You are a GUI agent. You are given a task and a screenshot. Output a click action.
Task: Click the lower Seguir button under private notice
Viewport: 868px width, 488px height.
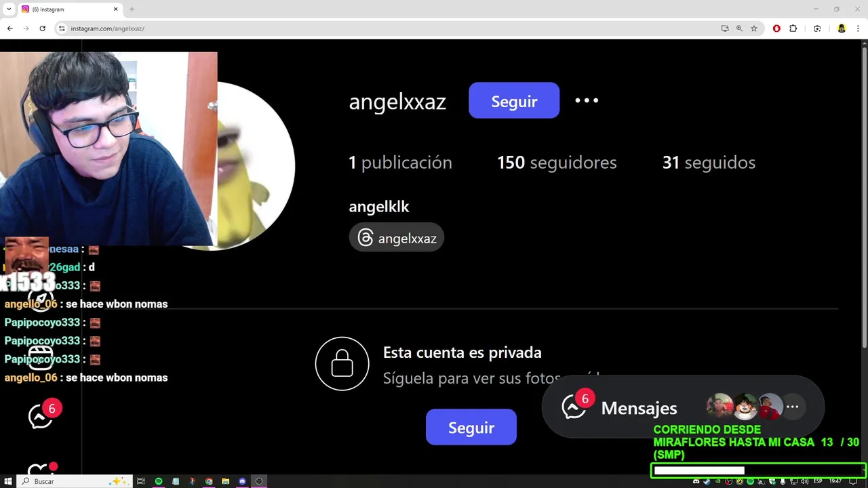(x=471, y=428)
